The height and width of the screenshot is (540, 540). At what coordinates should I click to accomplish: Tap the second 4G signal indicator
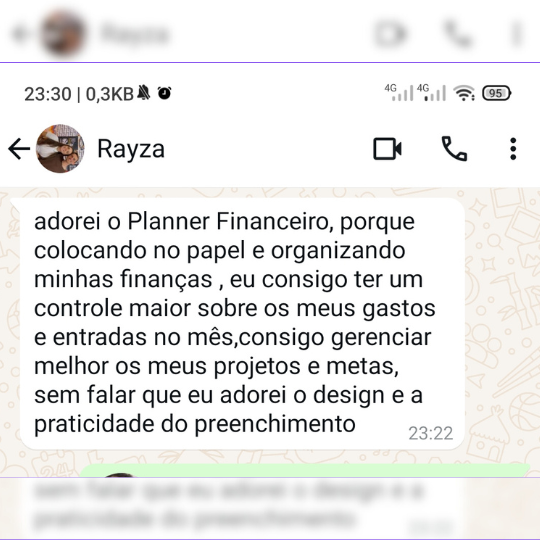pyautogui.click(x=431, y=92)
